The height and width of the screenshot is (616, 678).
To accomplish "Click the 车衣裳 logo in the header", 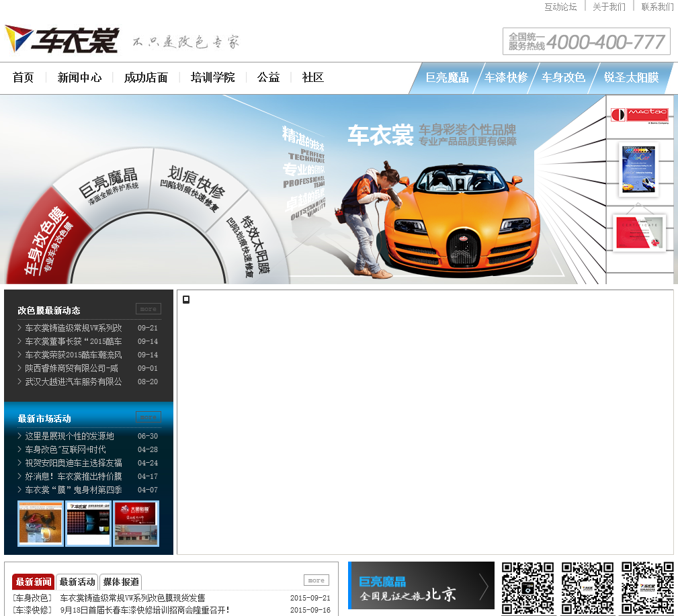I will click(x=62, y=40).
